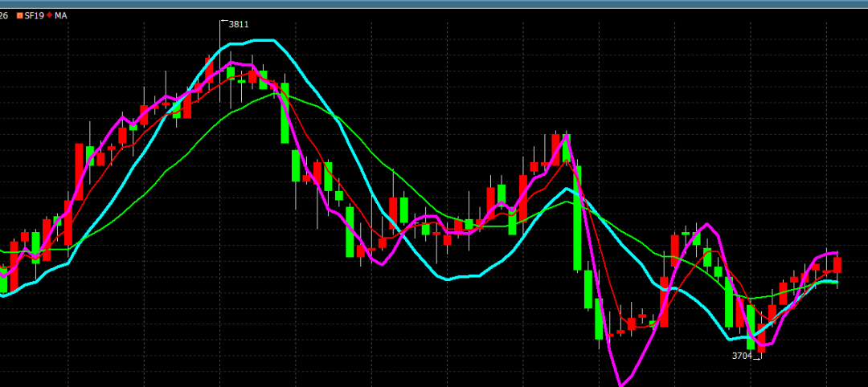Click the last red candle on the right edge
The height and width of the screenshot is (387, 868).
pyautogui.click(x=837, y=264)
